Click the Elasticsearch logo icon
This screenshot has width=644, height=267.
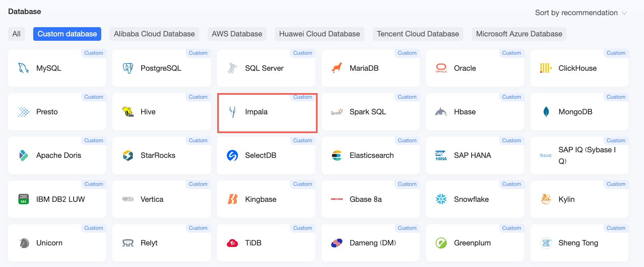click(337, 155)
